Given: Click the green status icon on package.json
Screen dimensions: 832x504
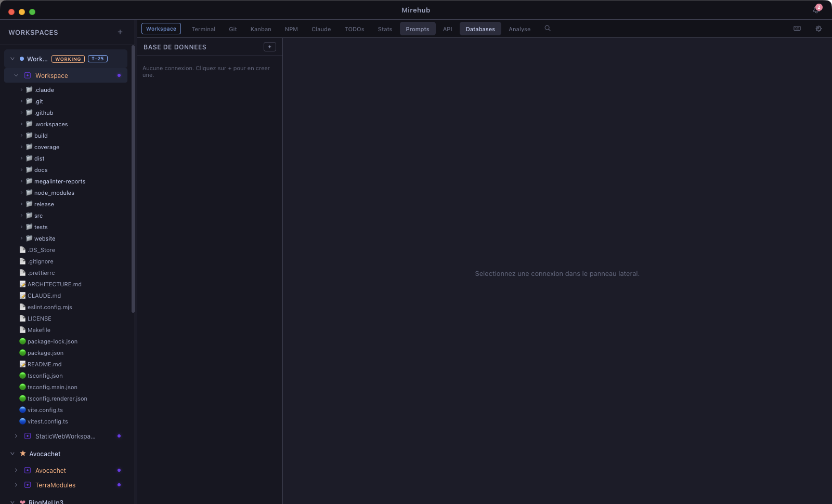Looking at the screenshot, I should click(22, 353).
